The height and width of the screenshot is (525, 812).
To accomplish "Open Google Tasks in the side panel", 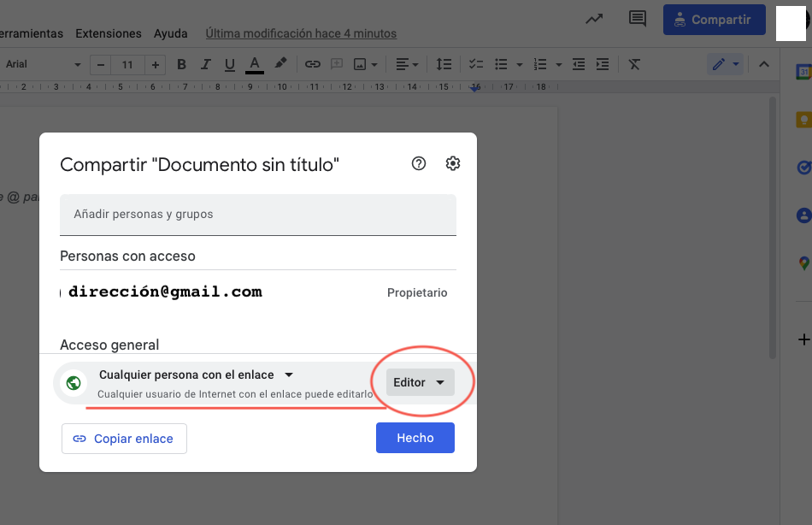I will point(803,168).
